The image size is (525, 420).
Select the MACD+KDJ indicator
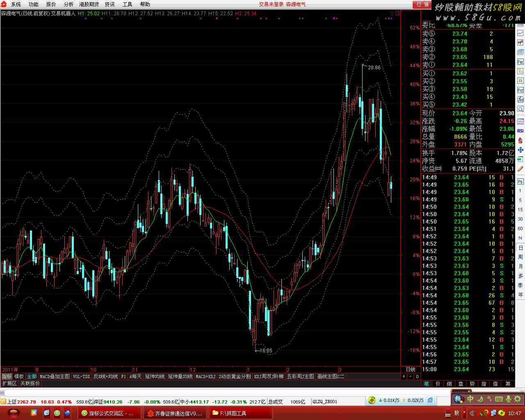205,376
